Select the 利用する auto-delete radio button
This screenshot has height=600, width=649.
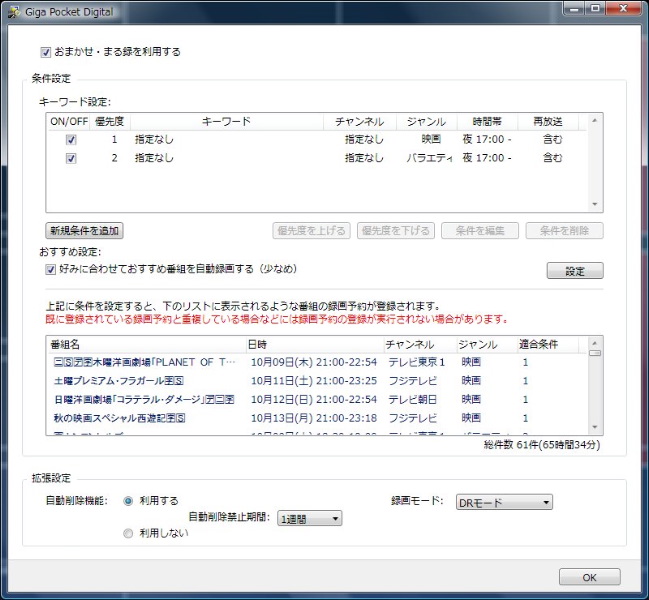point(128,500)
